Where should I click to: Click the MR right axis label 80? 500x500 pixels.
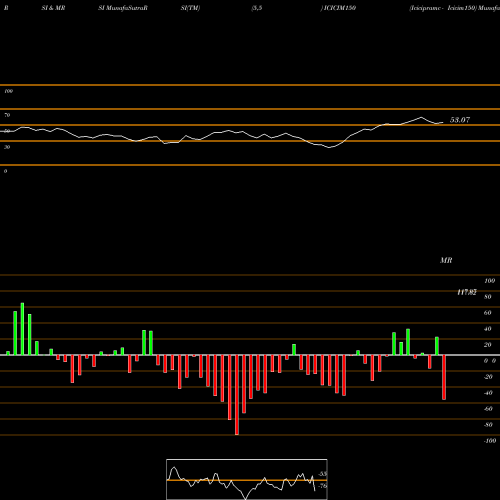point(488,297)
